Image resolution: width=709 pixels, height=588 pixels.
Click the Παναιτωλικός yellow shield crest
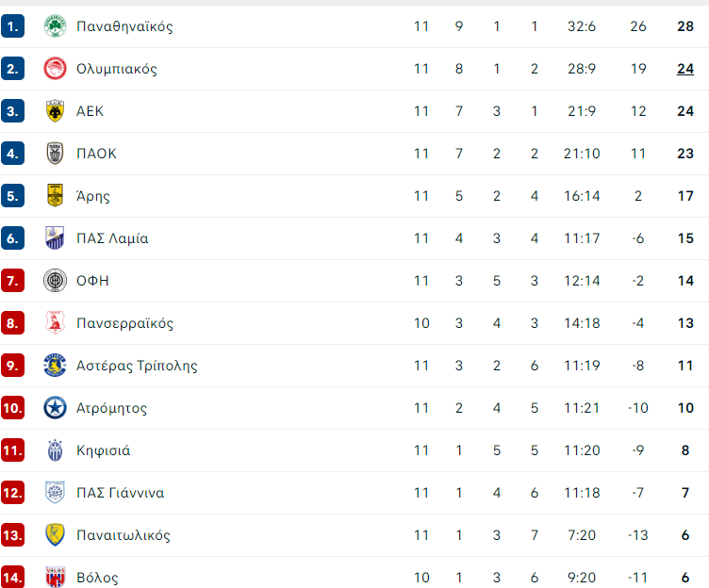pos(56,535)
